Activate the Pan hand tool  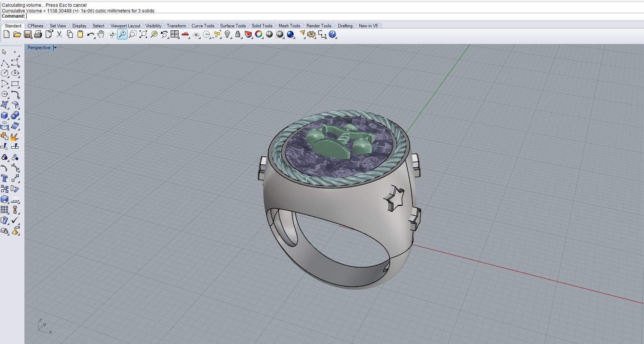pos(101,35)
